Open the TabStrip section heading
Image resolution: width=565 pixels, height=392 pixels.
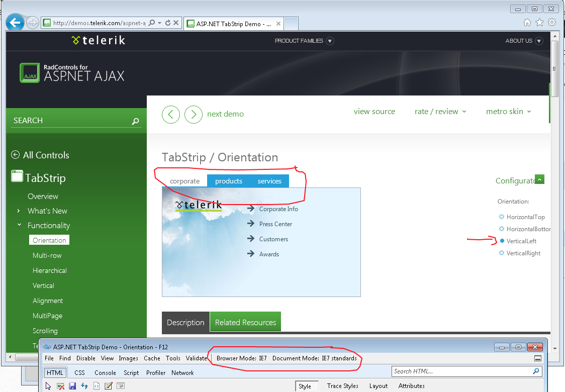click(x=39, y=177)
